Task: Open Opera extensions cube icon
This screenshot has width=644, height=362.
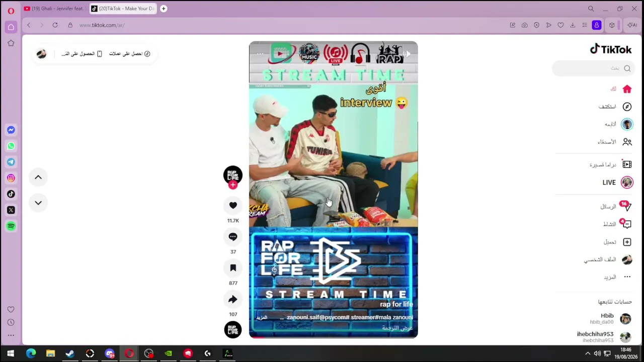Action: pos(612,25)
